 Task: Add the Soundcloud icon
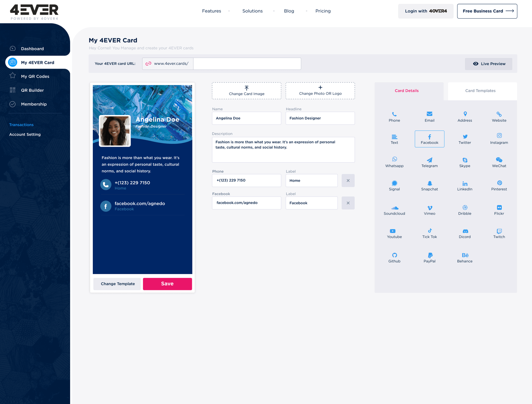point(394,210)
